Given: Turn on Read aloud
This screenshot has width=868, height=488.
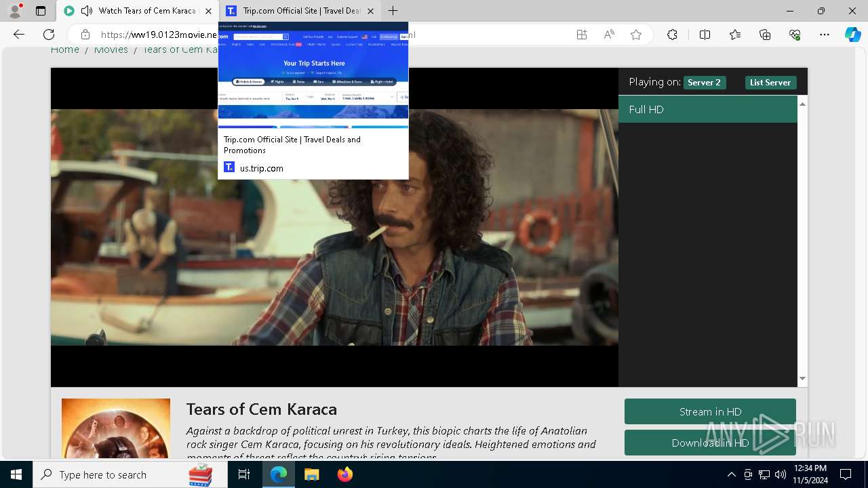Looking at the screenshot, I should [x=609, y=35].
